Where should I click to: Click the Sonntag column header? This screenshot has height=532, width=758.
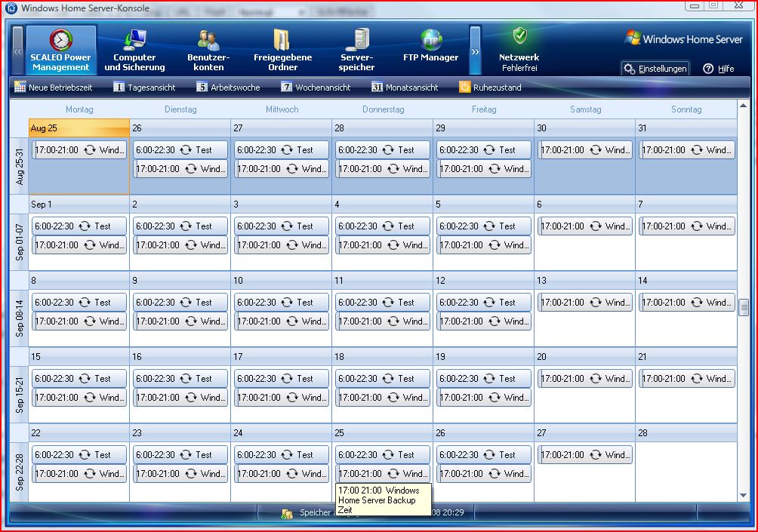(686, 109)
